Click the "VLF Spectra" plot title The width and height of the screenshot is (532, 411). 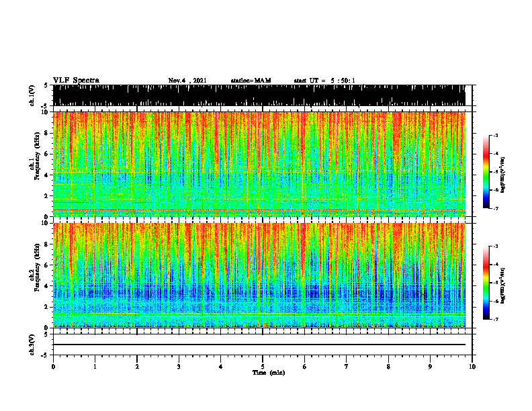click(76, 81)
